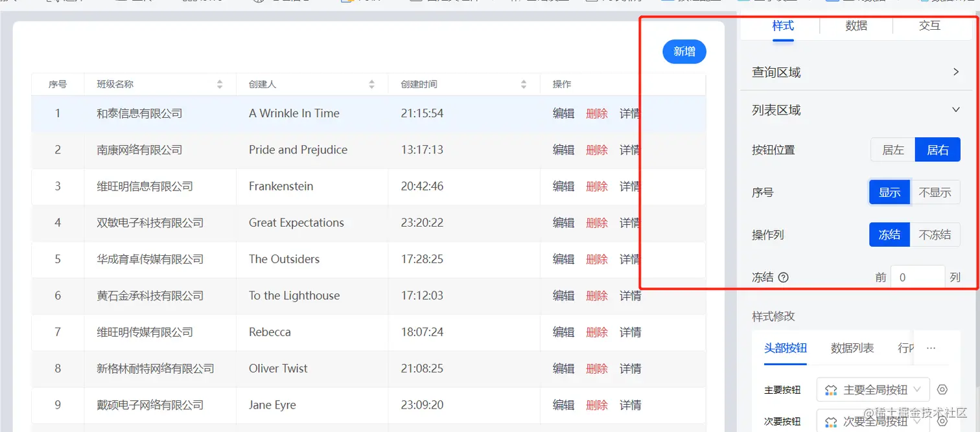Sort the table by 创建时间 column
The height and width of the screenshot is (432, 980).
pyautogui.click(x=524, y=84)
